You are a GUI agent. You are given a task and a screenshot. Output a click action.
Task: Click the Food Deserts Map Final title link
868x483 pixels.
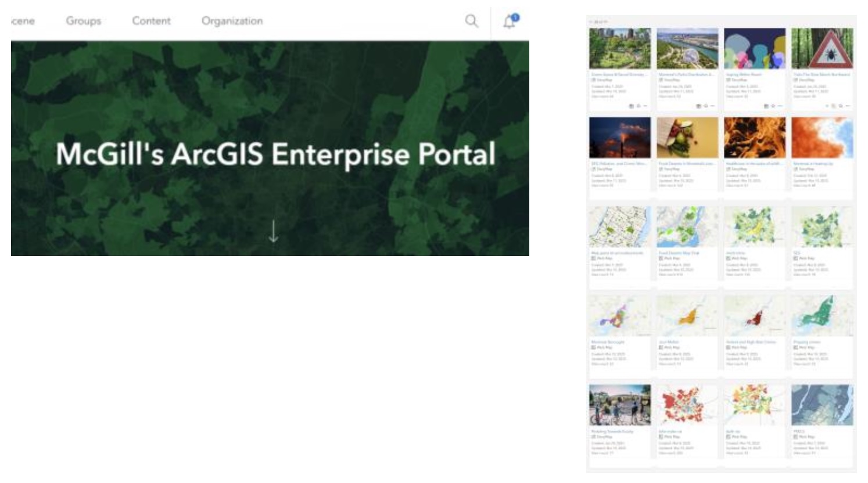[679, 253]
